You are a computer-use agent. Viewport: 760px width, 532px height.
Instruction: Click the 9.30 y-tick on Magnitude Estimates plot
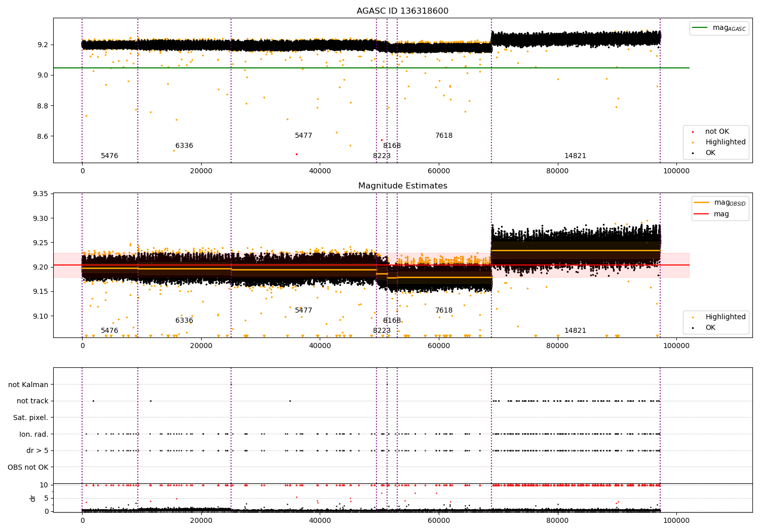[41, 219]
